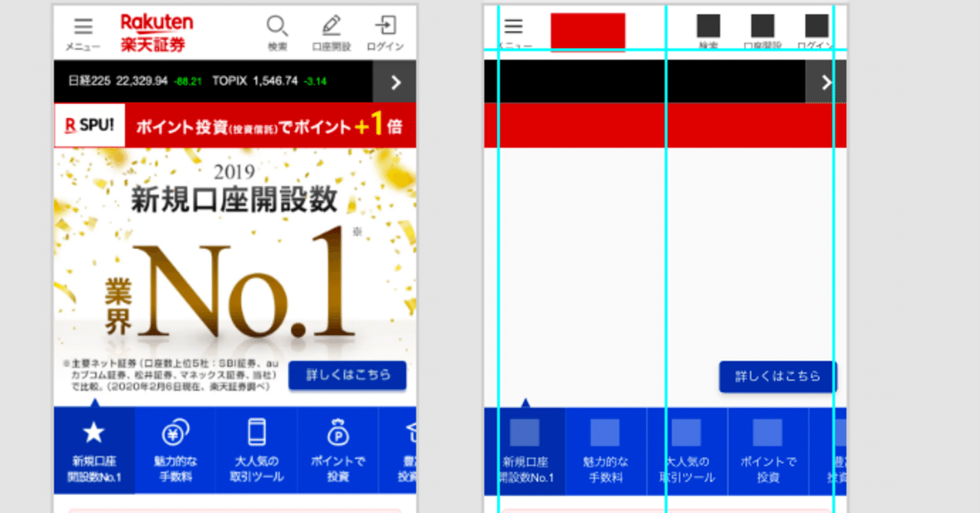The image size is (980, 513).
Task: Tap the 検索 magnifier icon on the original screen
Action: pyautogui.click(x=277, y=26)
